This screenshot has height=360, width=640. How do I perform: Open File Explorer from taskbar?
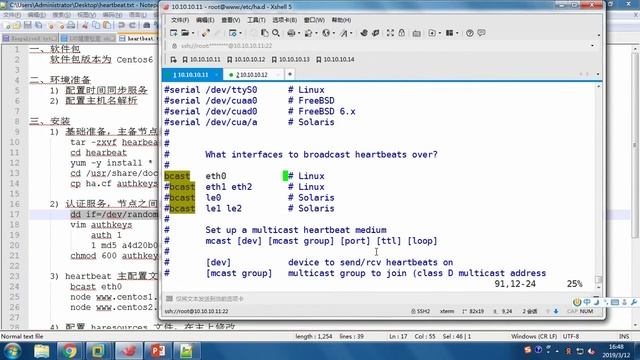(x=42, y=351)
